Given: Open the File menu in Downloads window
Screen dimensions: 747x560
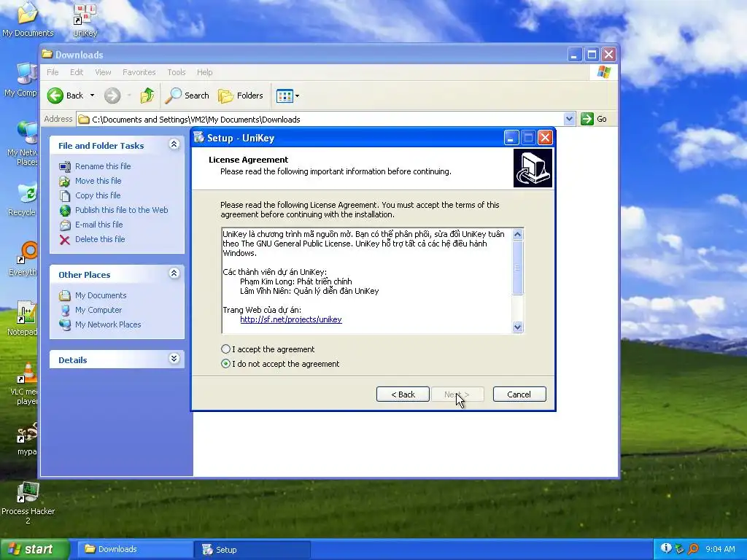Looking at the screenshot, I should (x=53, y=72).
